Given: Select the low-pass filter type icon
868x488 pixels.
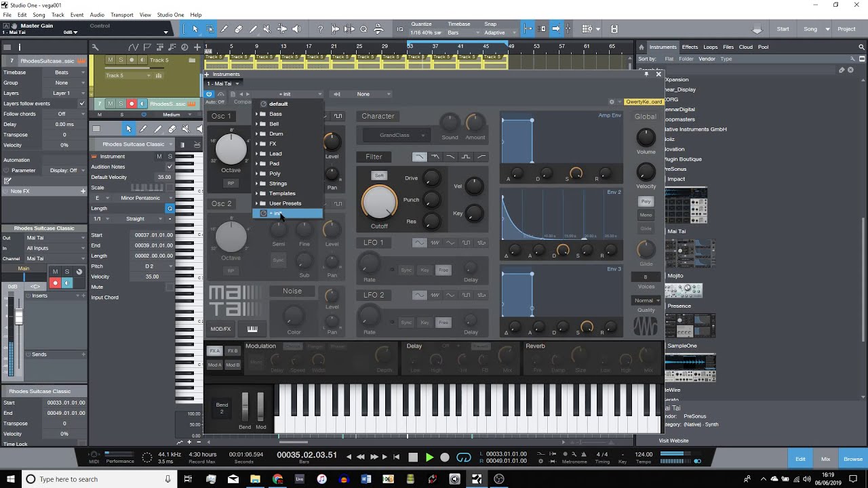Looking at the screenshot, I should [x=420, y=157].
